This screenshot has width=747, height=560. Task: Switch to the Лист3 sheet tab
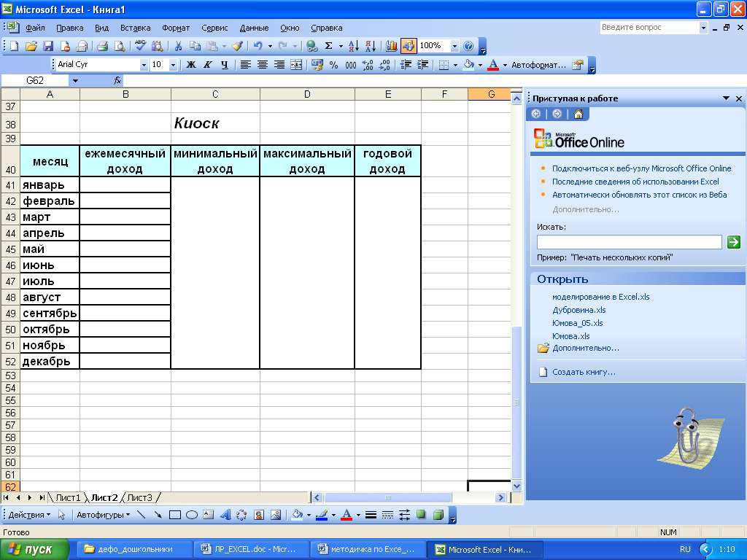point(139,497)
